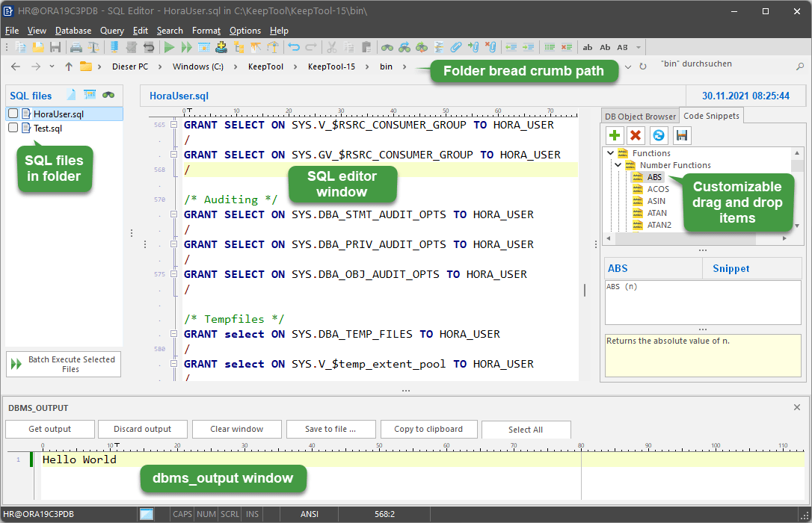Collapse the Number Functions node

pos(618,164)
